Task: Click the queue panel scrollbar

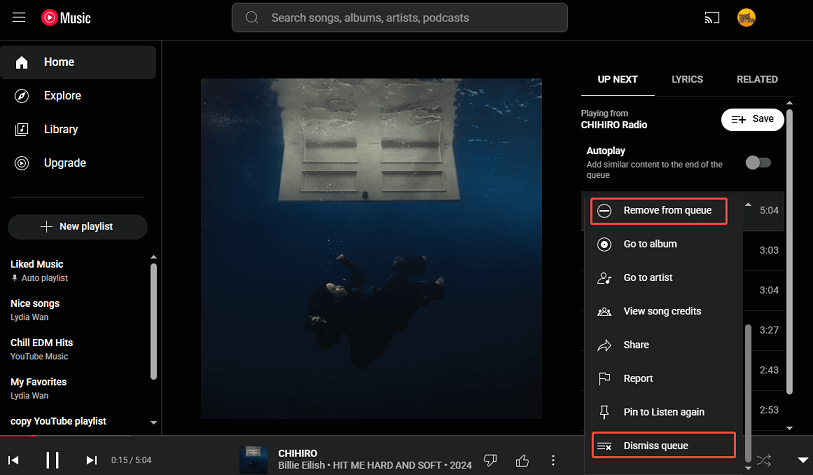Action: point(789,252)
